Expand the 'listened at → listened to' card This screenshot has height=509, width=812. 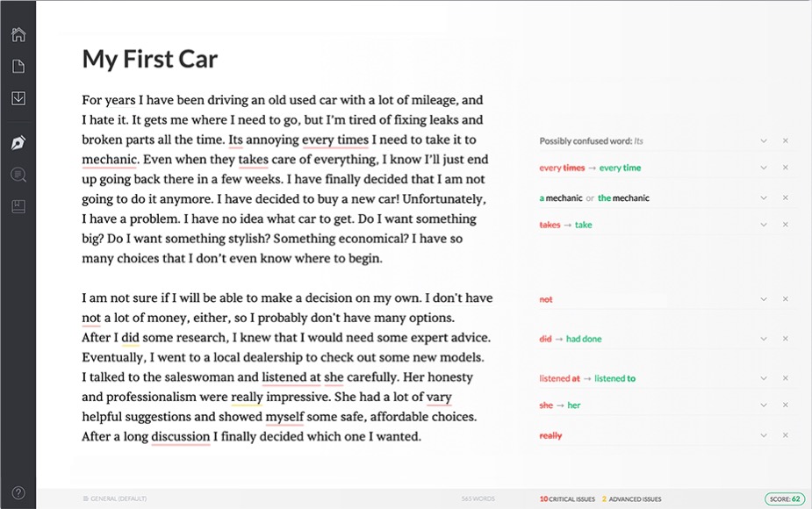[764, 379]
